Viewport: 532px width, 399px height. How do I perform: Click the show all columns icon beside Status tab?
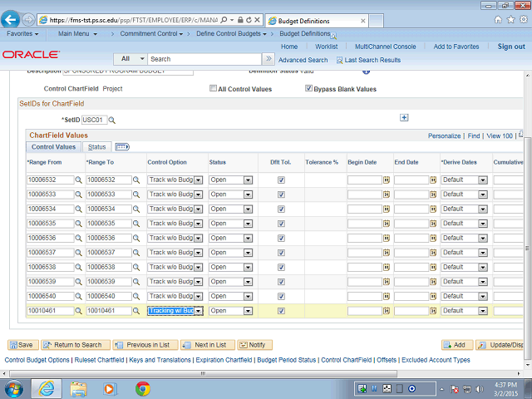(x=122, y=147)
